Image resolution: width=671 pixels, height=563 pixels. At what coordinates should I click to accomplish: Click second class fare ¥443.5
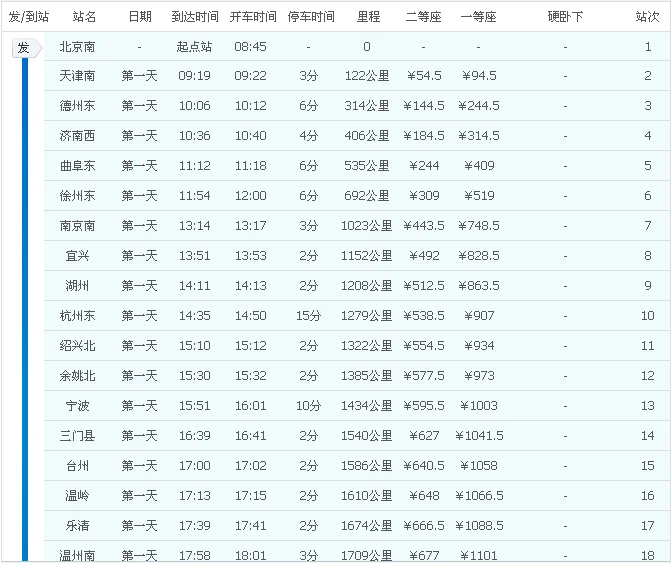424,226
